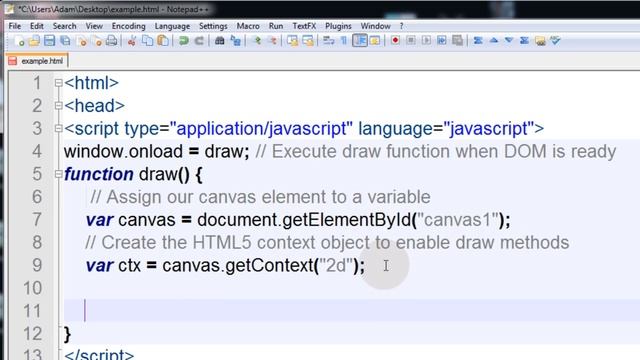Click the word "function" on line 5
Screen dimensions: 640x360
(x=99, y=175)
